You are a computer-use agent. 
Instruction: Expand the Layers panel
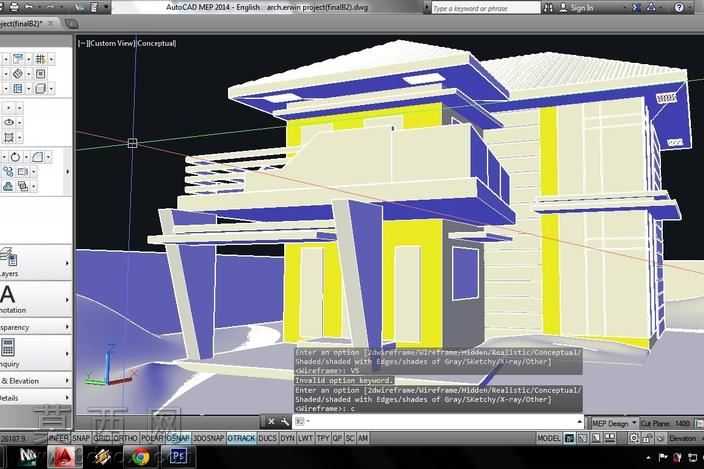(x=67, y=263)
